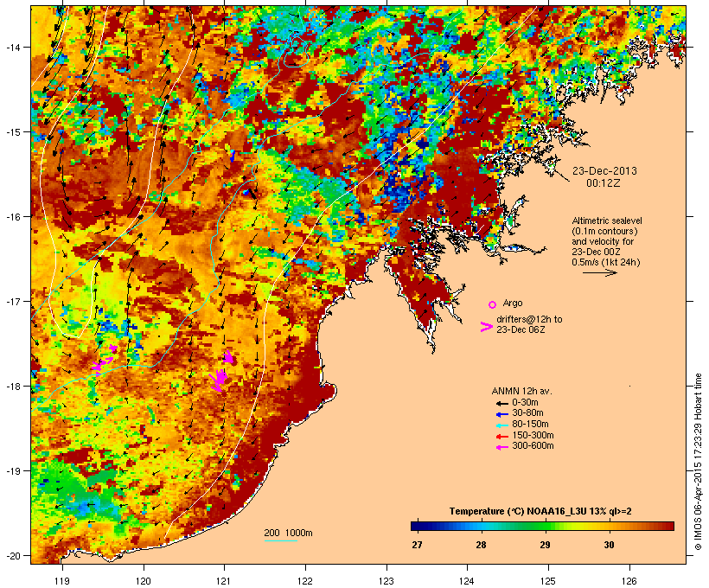Click the -20 latitude axis label
709x588 pixels.
[x=12, y=555]
